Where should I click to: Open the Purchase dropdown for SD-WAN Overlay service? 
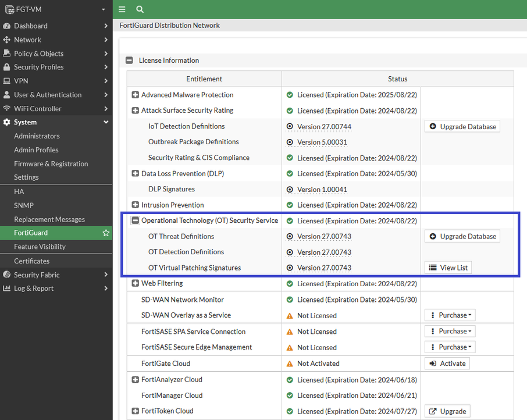click(449, 315)
